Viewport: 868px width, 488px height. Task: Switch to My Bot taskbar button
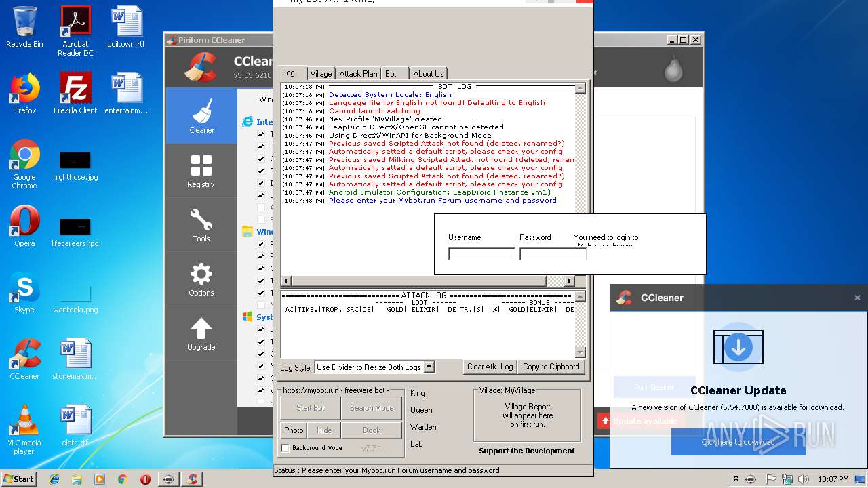(168, 479)
